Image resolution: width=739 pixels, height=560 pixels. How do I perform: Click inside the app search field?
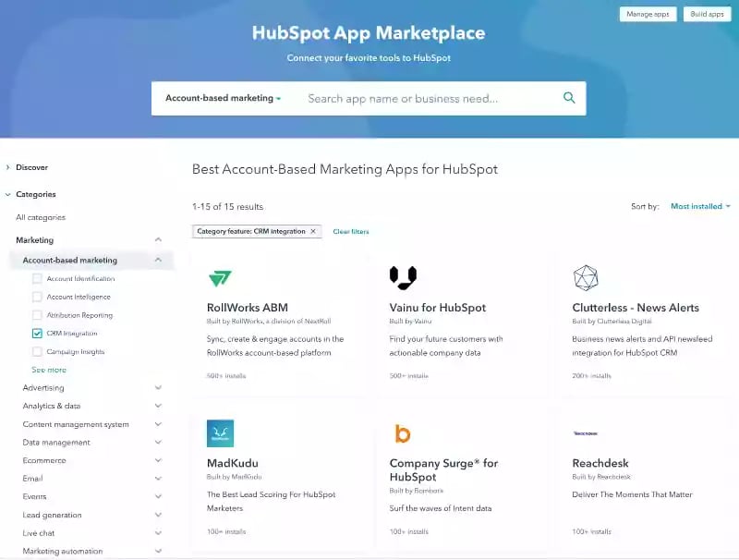[416, 97]
